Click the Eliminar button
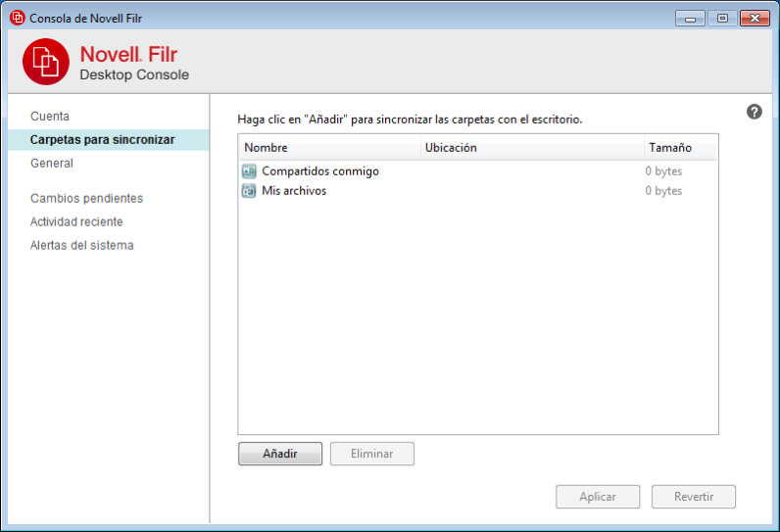Viewport: 780px width, 532px height. 372,454
